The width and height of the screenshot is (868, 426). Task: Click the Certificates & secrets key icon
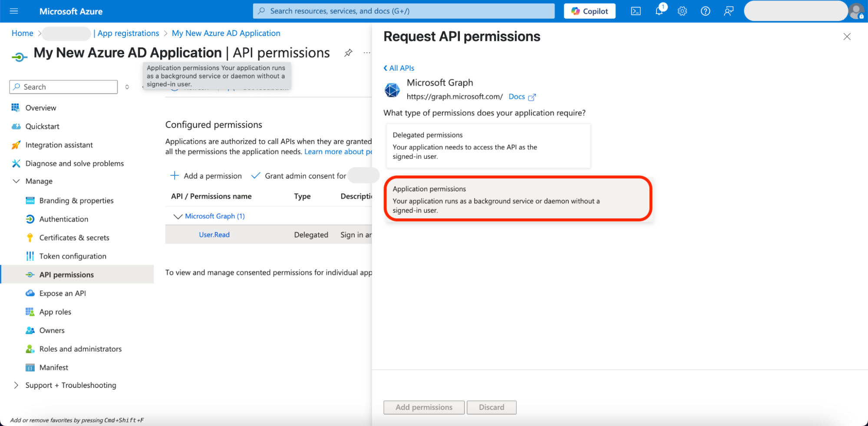point(30,238)
